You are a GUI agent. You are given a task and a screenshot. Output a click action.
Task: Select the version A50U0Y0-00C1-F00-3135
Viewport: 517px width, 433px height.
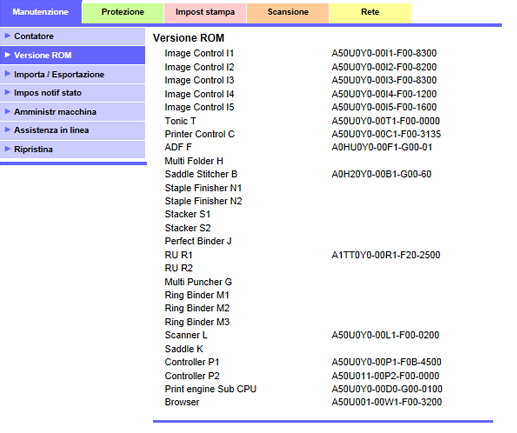click(x=386, y=134)
